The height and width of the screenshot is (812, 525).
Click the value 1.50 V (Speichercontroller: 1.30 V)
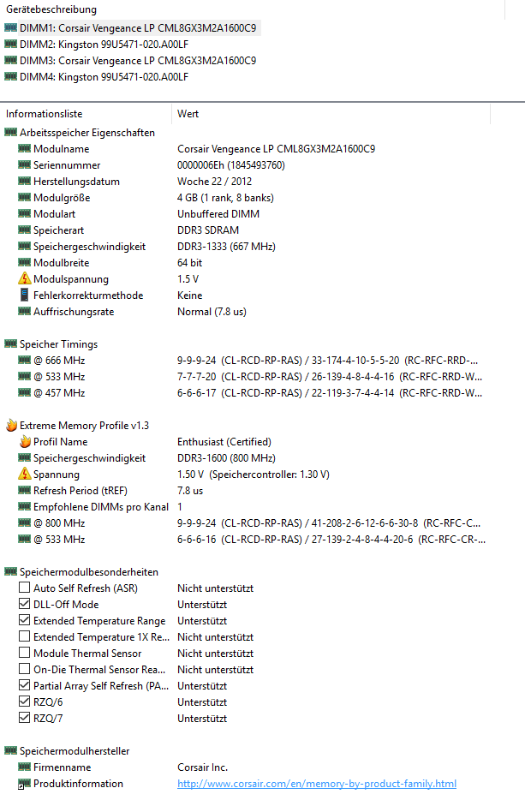click(254, 475)
